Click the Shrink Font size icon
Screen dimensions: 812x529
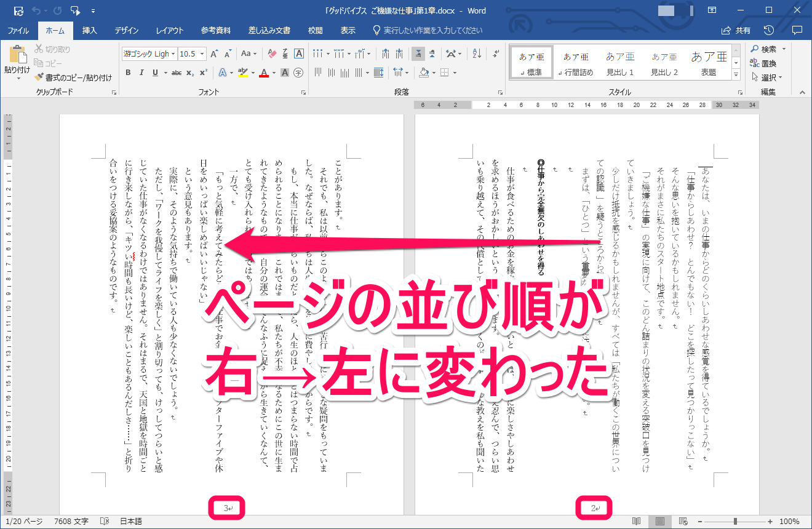coord(227,54)
